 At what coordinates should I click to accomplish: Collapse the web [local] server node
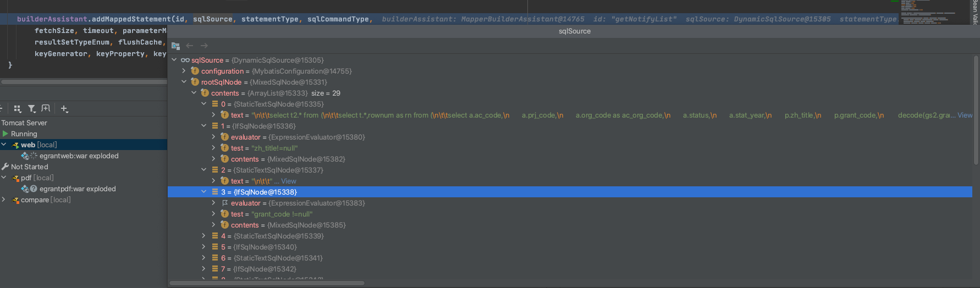click(x=4, y=145)
